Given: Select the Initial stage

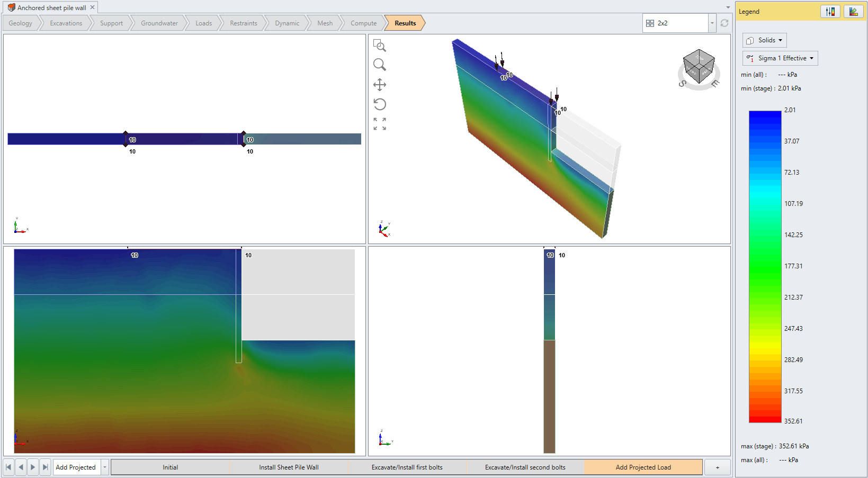Looking at the screenshot, I should click(171, 467).
